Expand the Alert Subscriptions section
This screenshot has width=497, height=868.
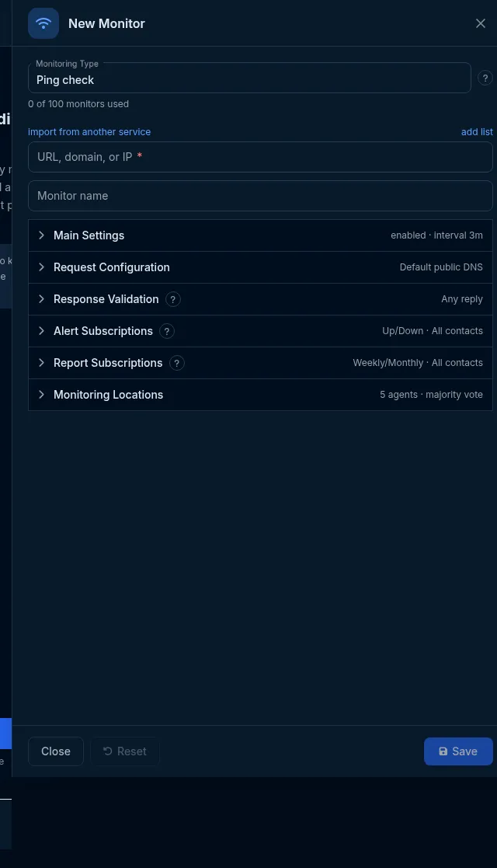click(x=260, y=331)
